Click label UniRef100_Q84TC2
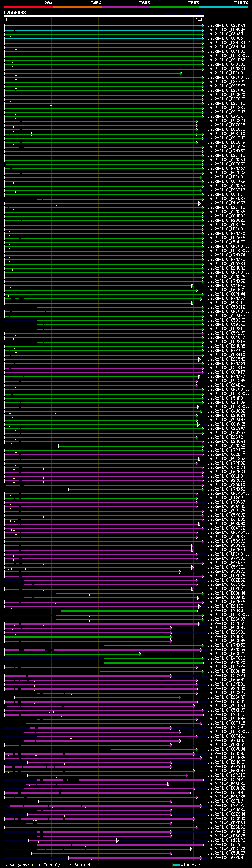 tap(226, 528)
